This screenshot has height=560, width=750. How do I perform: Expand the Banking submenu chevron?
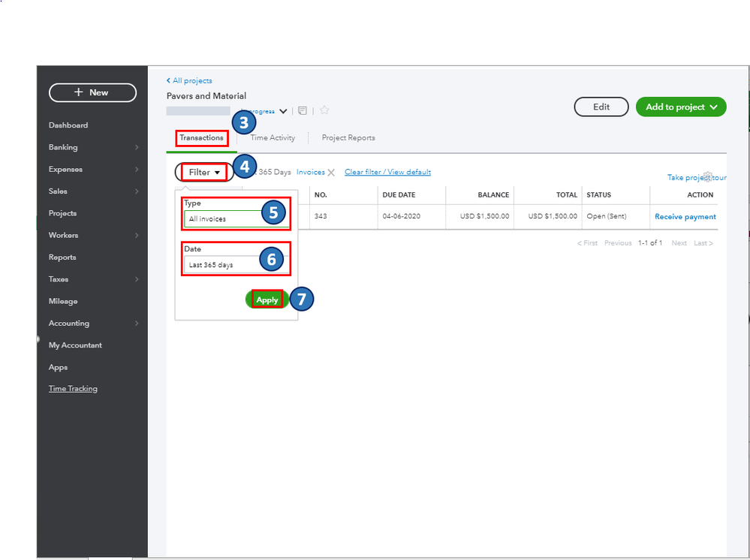[137, 147]
